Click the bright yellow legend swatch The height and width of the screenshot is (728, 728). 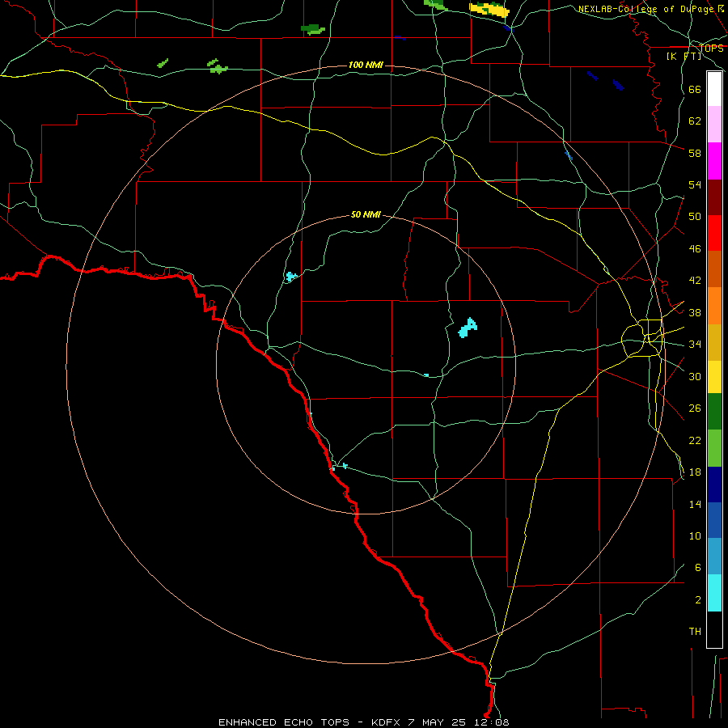714,377
